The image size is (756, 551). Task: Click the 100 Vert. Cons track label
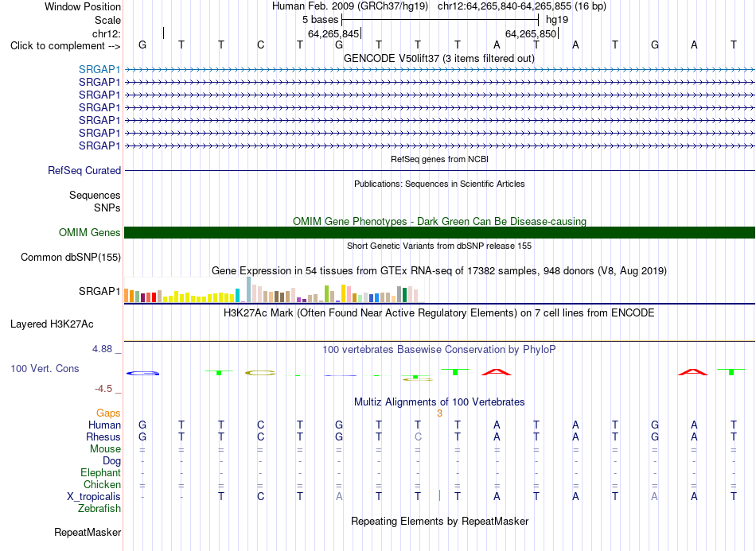pyautogui.click(x=45, y=368)
